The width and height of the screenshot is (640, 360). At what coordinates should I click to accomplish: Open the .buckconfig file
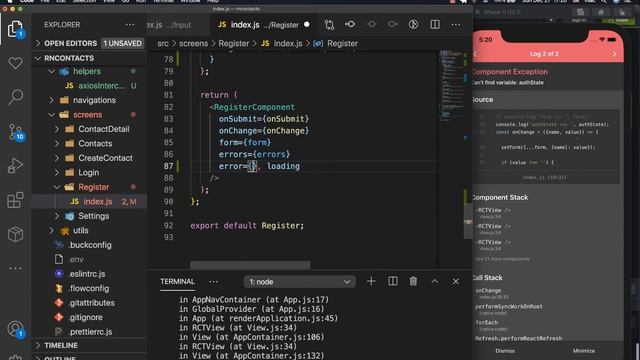click(89, 245)
